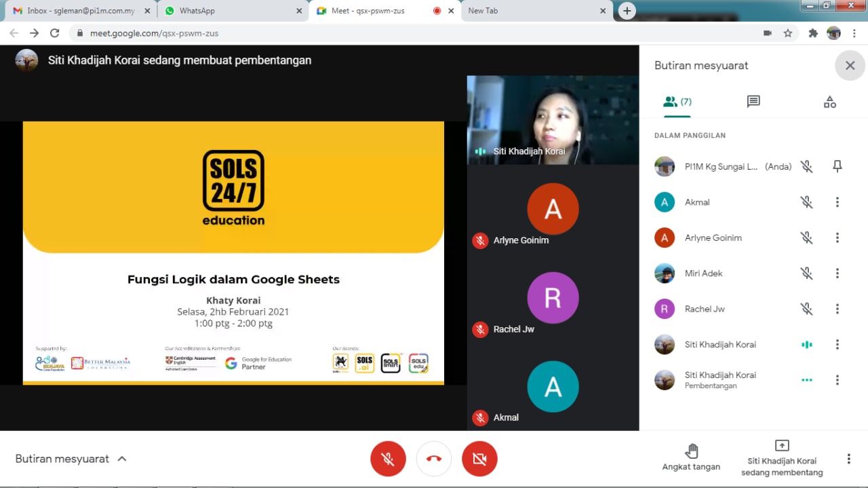Viewport: 868px width, 488px height.
Task: Click Angkat tangan to raise hand
Action: tap(691, 457)
